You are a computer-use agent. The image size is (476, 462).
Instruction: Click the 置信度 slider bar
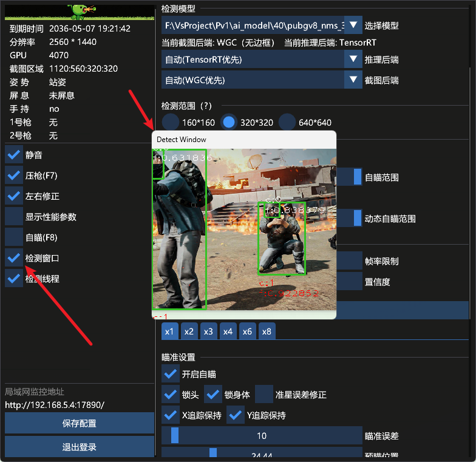tap(349, 281)
